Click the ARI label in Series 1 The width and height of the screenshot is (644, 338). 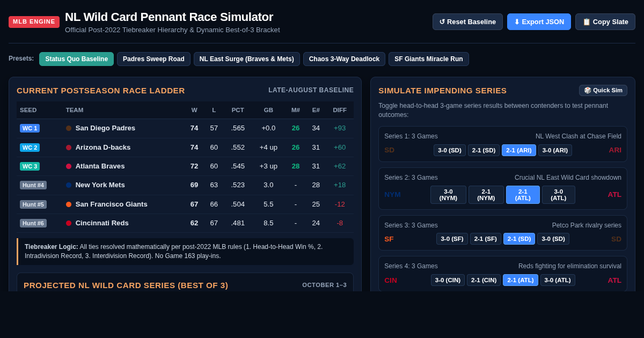coord(615,150)
